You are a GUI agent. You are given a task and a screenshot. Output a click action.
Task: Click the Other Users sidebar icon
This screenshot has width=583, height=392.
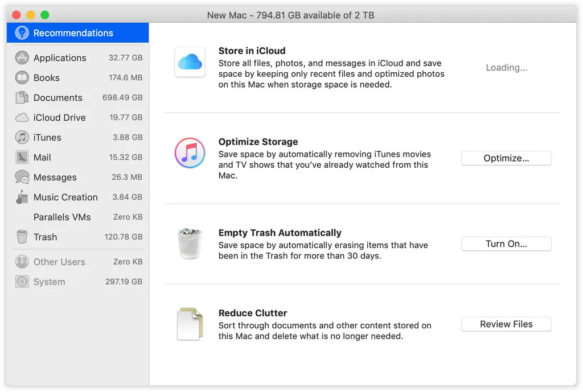coord(22,262)
